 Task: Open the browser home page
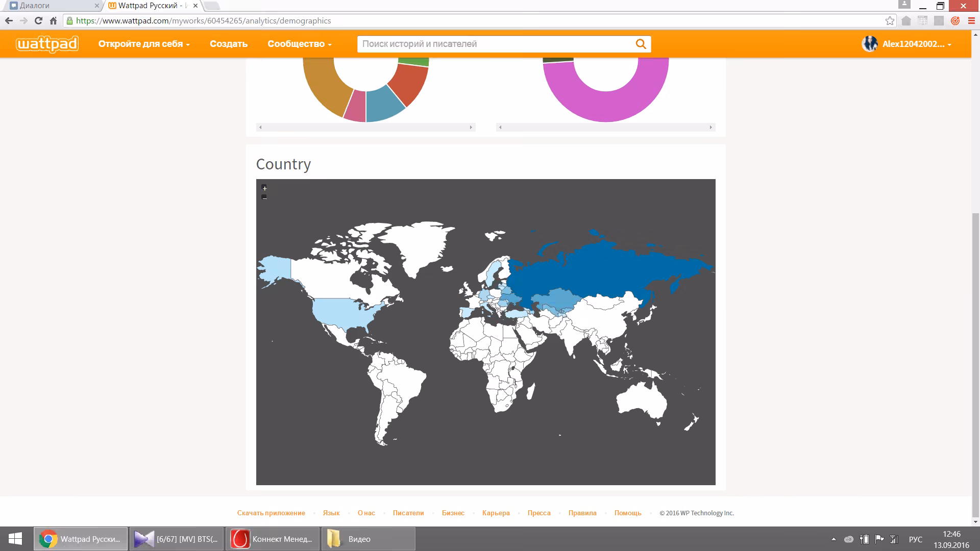click(x=53, y=21)
